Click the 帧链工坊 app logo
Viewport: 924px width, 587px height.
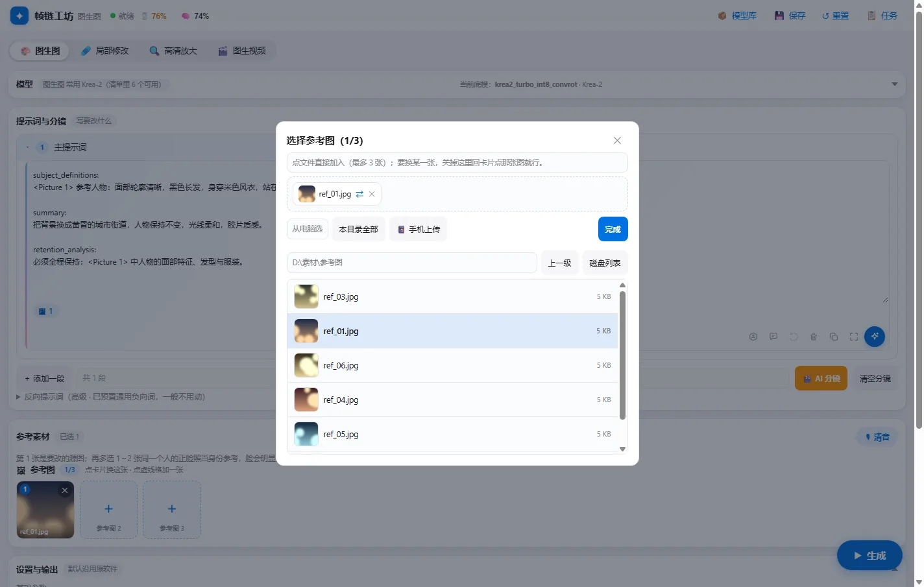pos(19,16)
